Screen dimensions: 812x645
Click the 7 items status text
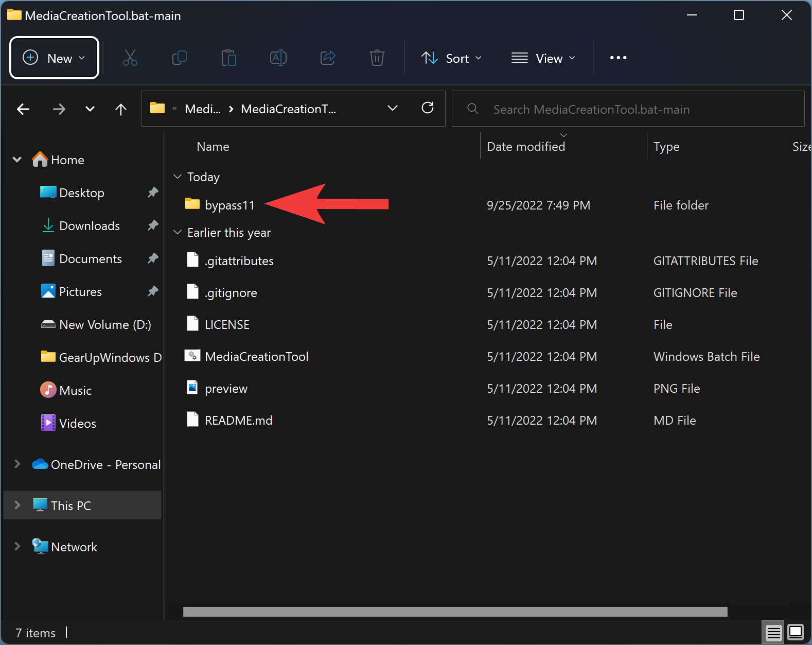point(36,633)
